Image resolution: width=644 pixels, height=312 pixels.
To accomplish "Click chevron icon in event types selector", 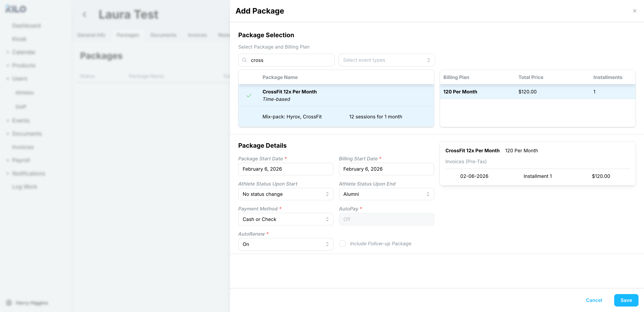I will coord(428,60).
